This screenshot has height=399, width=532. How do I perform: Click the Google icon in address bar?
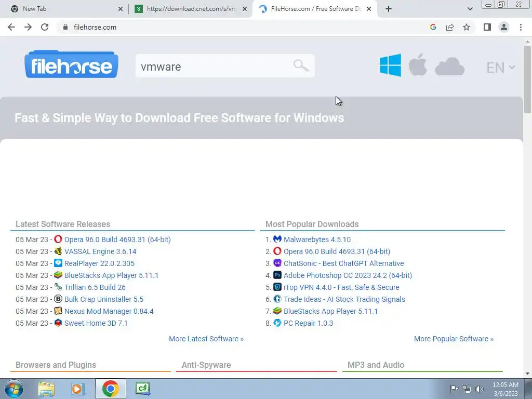pyautogui.click(x=433, y=27)
